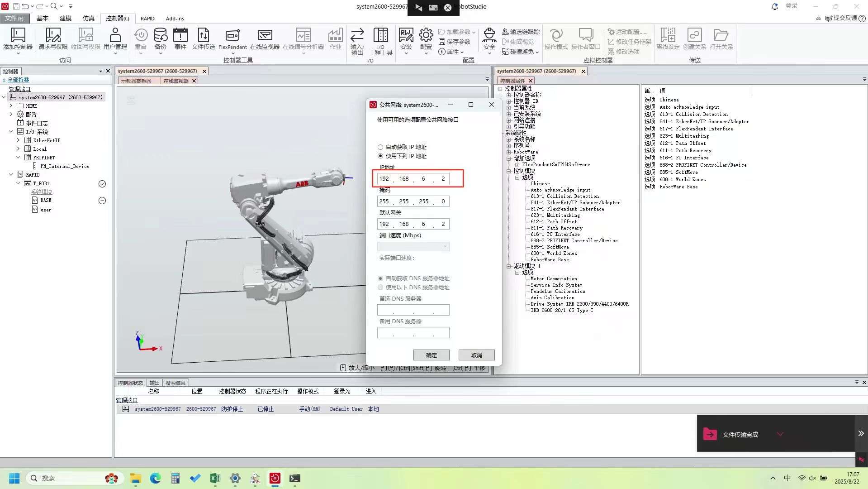Expand the HOME folder tree node
The width and height of the screenshot is (868, 489).
coord(11,106)
